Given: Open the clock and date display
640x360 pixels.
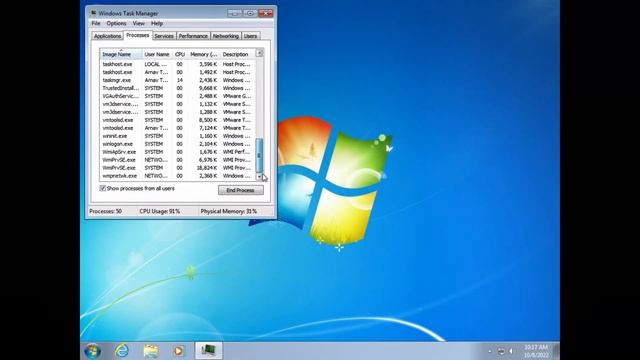Looking at the screenshot, I should tap(536, 351).
